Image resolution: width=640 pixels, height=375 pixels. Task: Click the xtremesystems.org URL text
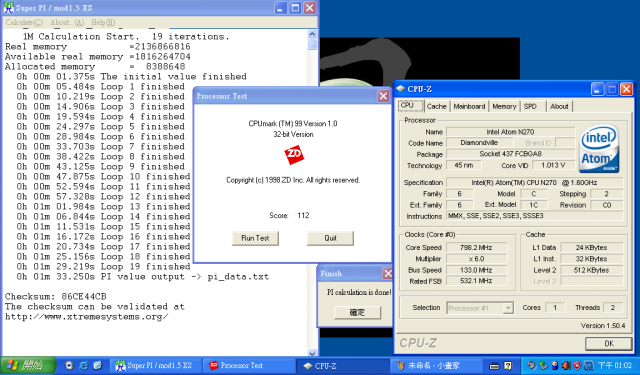[87, 317]
